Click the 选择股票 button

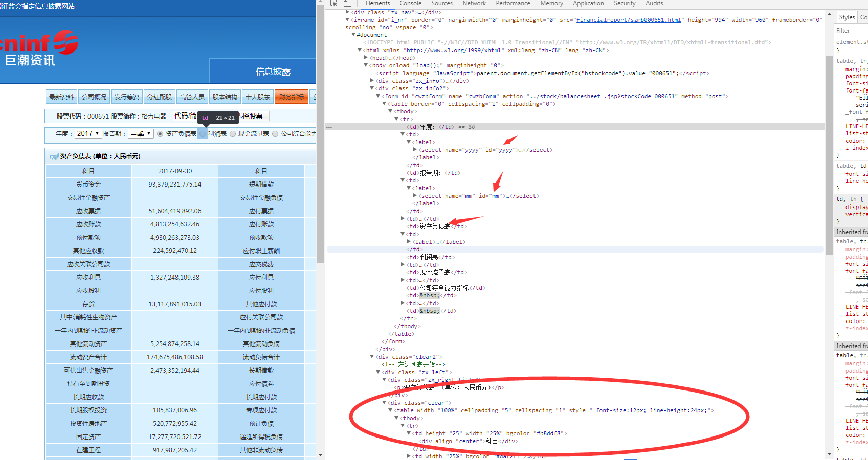(x=253, y=116)
